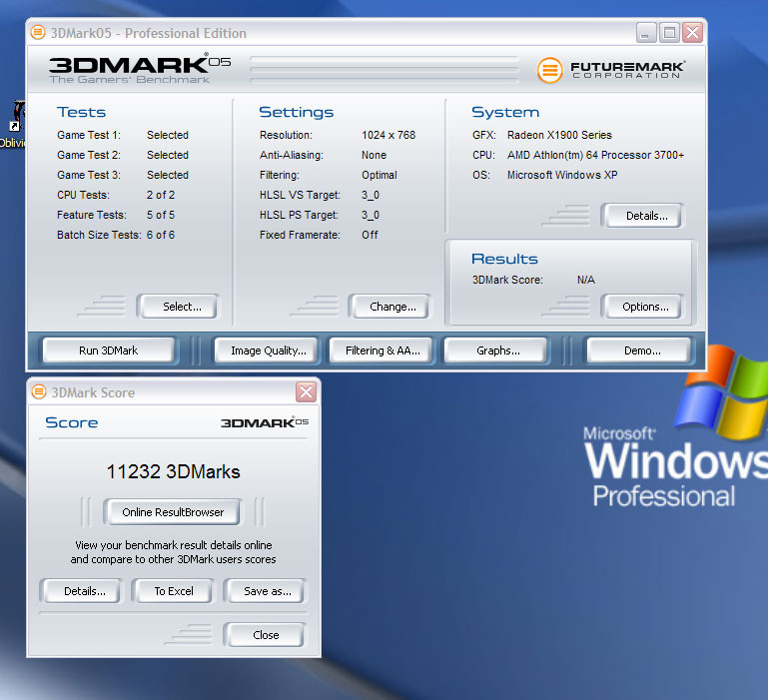Click the 'System' section heading

505,112
